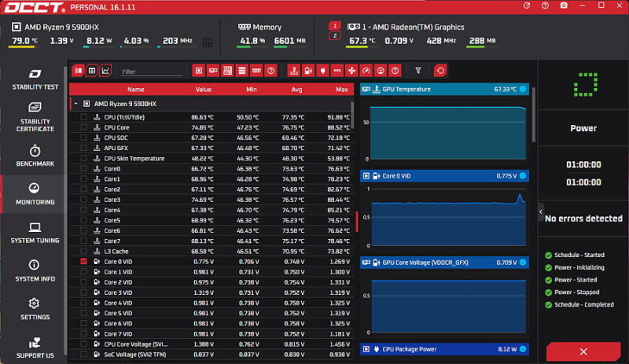Go to the Benchmark section
The image size is (629, 364).
(35, 156)
